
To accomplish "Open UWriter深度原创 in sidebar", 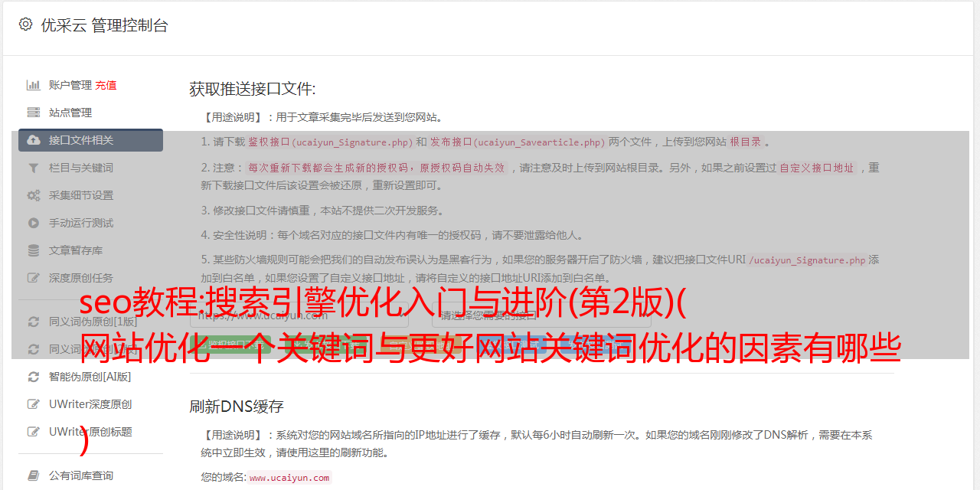I will pos(90,404).
